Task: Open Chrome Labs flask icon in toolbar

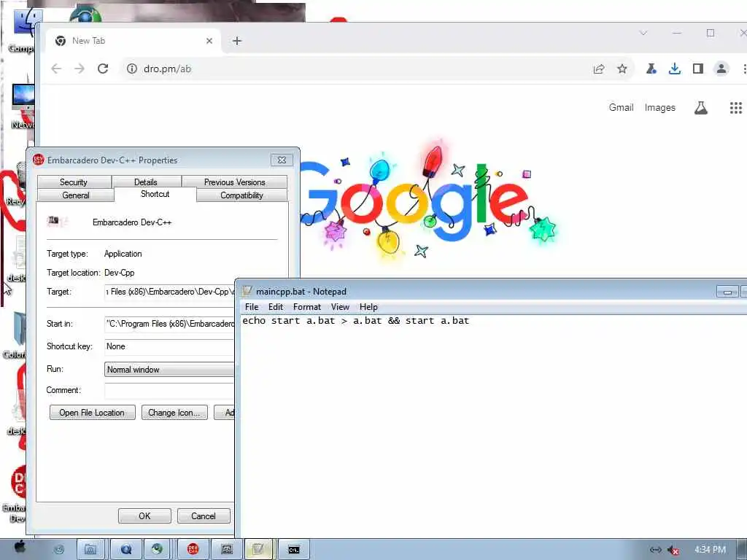Action: click(651, 69)
